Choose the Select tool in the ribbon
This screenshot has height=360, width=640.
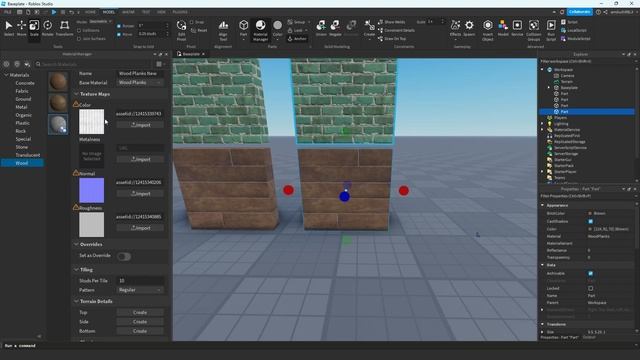pyautogui.click(x=9, y=28)
